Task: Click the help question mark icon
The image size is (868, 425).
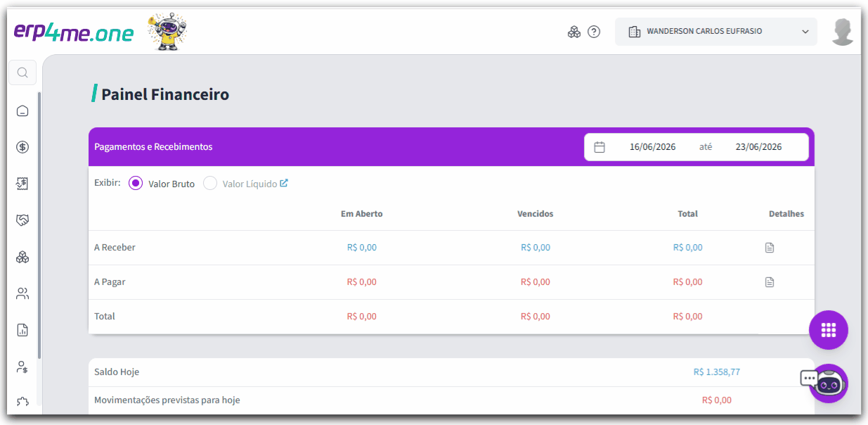Action: coord(594,32)
